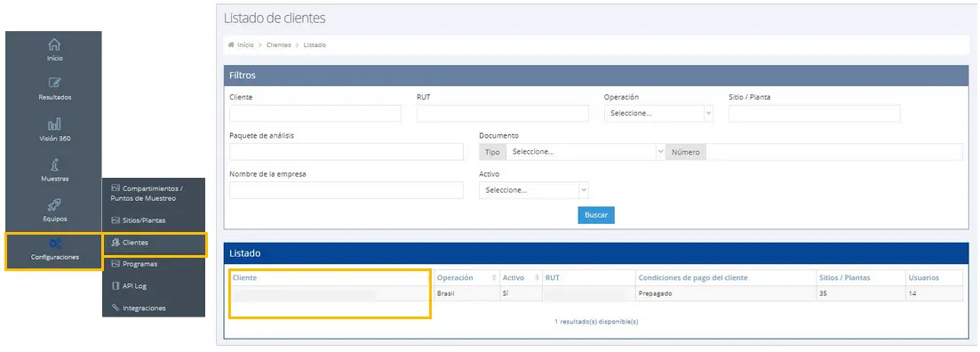Click Listado breadcrumb text
This screenshot has height=352, width=980.
[315, 45]
